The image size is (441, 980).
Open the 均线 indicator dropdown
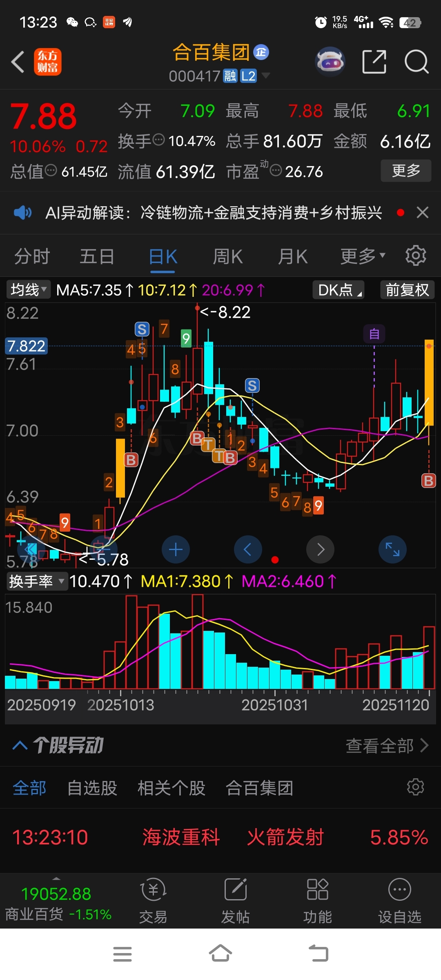point(28,290)
